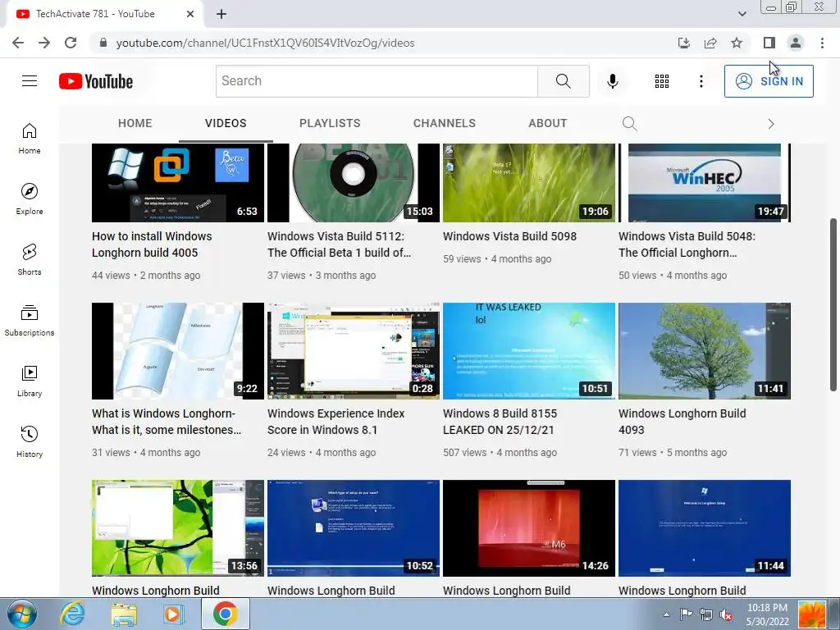Screen dimensions: 840x630
Task: Open 'Windows Experience Index Score' title
Action: pos(336,422)
